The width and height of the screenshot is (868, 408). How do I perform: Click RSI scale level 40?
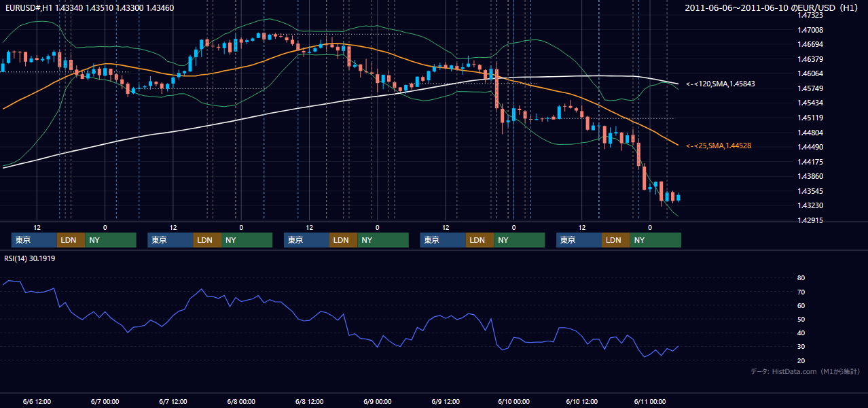click(x=801, y=333)
